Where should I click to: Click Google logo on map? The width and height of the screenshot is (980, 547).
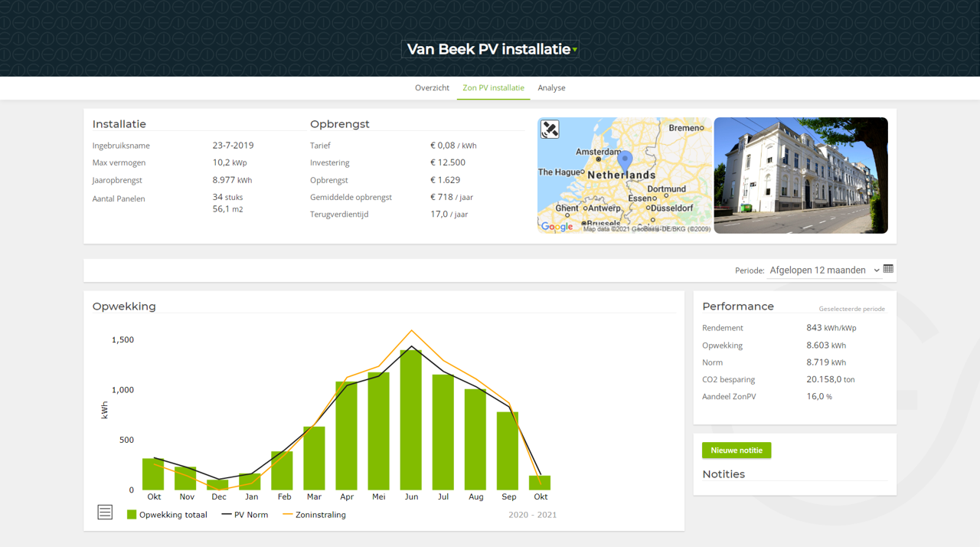[x=557, y=226]
